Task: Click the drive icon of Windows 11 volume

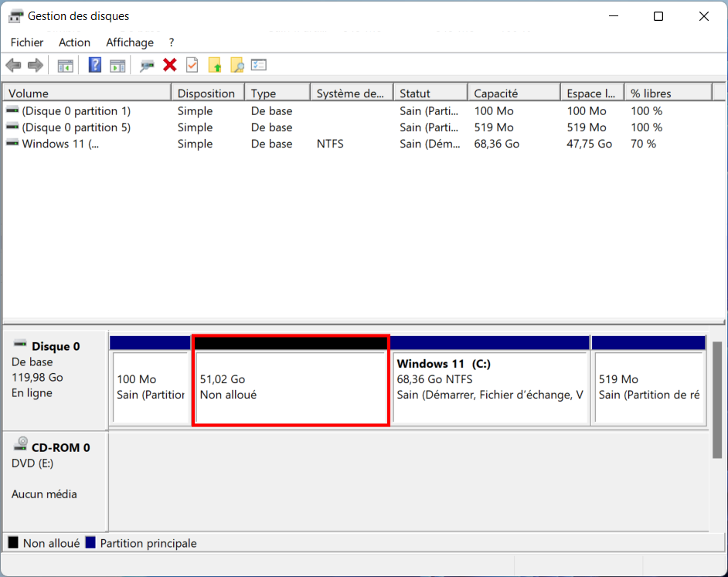Action: coord(12,143)
